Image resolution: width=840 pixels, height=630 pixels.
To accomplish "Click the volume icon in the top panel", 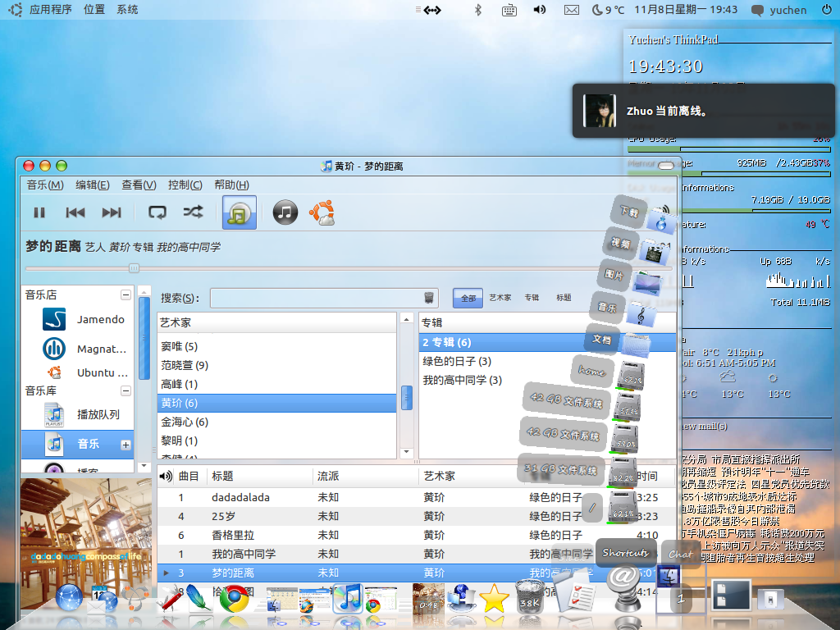I will tap(540, 10).
